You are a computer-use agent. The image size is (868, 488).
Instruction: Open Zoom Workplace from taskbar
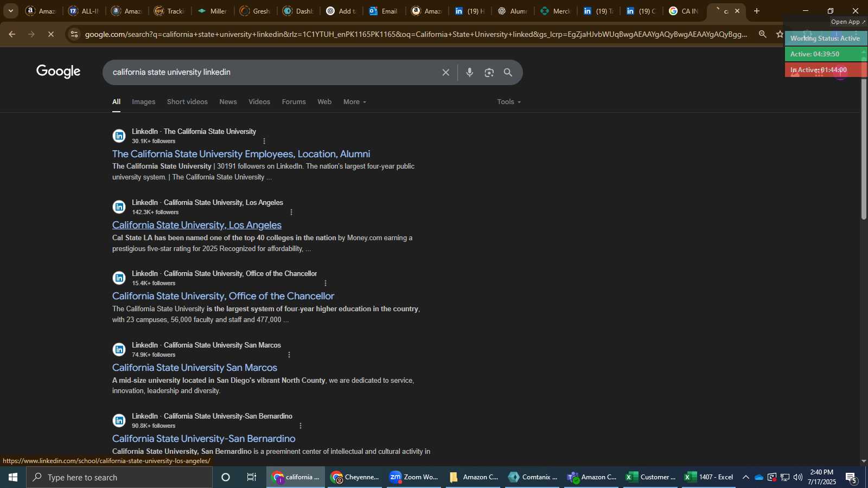click(414, 477)
